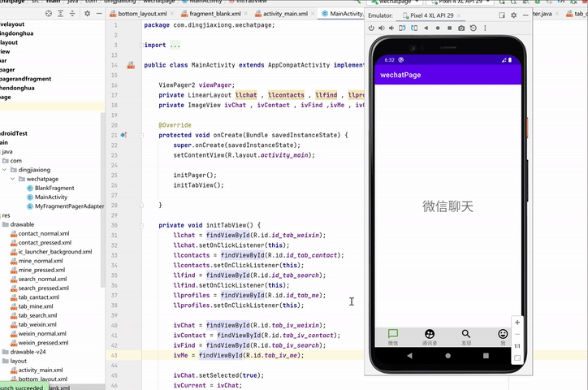Take an emulator screenshot with the camera icon
The height and width of the screenshot is (390, 588).
tap(461, 28)
